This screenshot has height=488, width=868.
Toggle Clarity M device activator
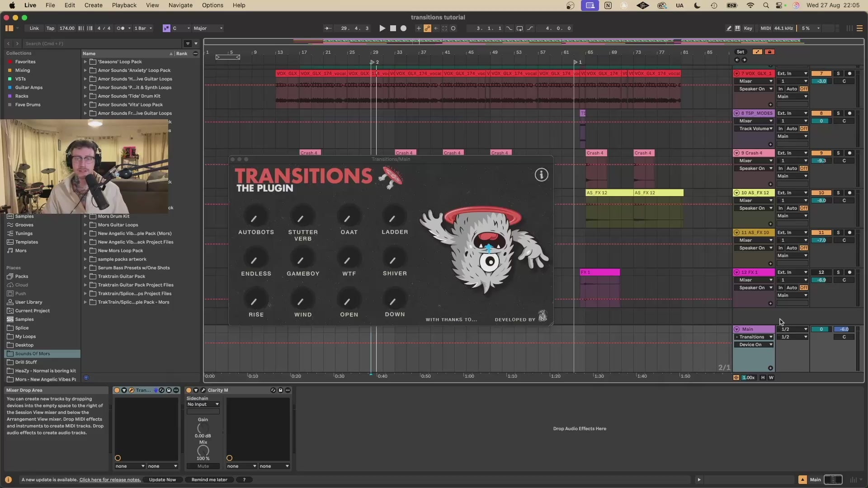[189, 390]
